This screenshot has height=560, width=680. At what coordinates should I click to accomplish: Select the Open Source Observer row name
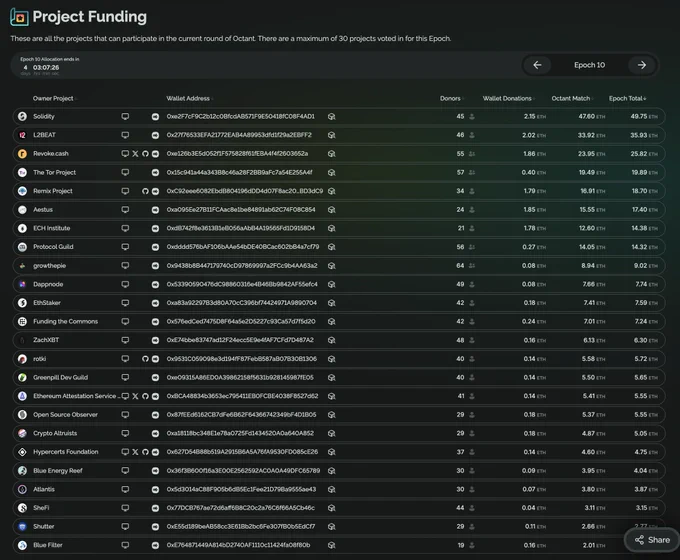65,415
